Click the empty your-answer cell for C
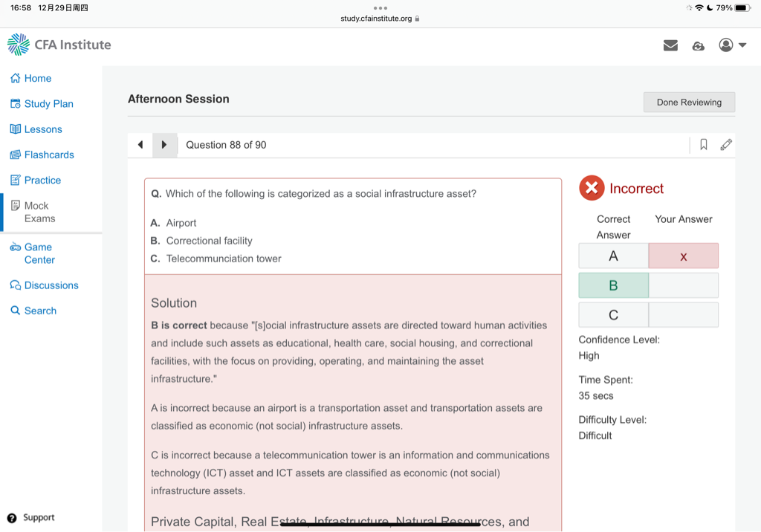This screenshot has width=761, height=532. (684, 315)
